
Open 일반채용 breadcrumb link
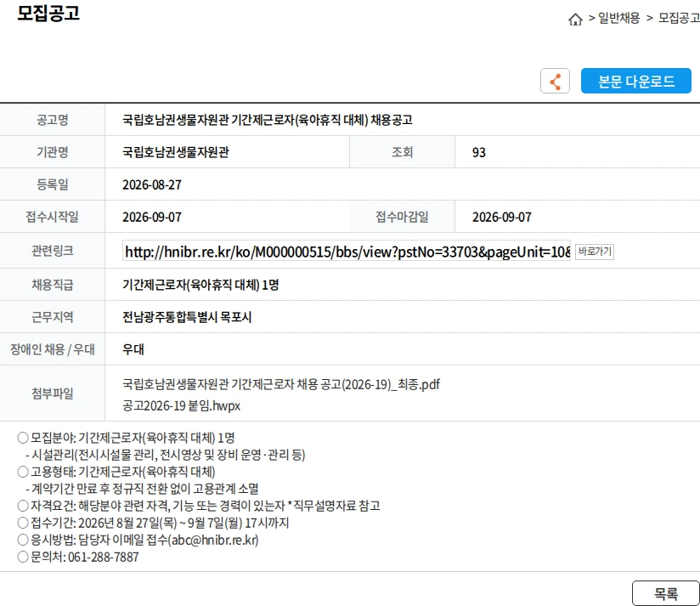pyautogui.click(x=618, y=19)
